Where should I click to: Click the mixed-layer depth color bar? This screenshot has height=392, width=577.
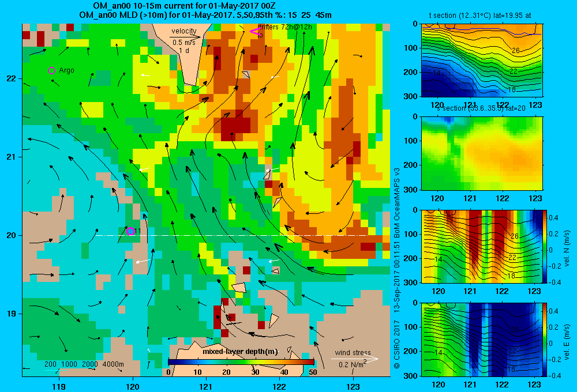[x=241, y=362]
